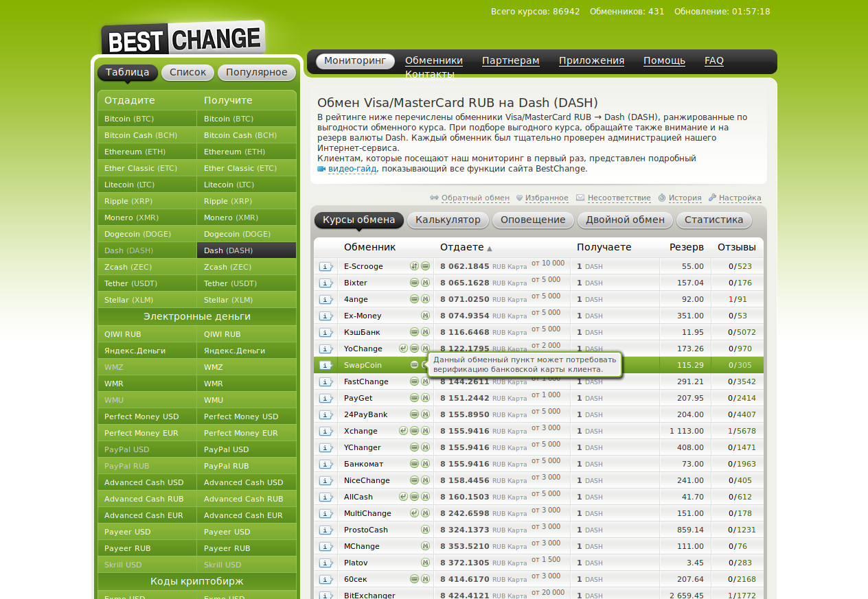Image resolution: width=868 pixels, height=599 pixels.
Task: Click Обратный обмен link
Action: click(x=475, y=198)
